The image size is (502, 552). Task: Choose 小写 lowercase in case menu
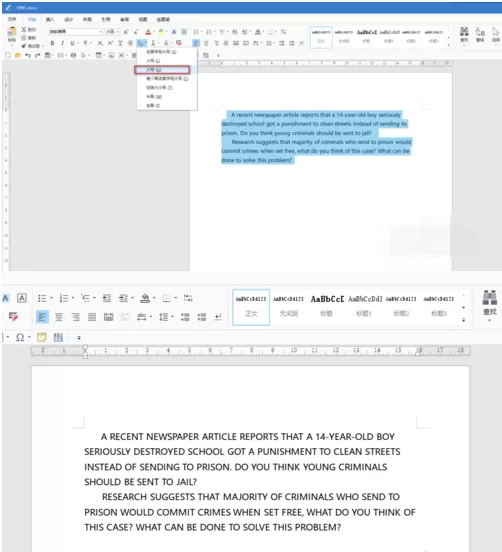167,61
